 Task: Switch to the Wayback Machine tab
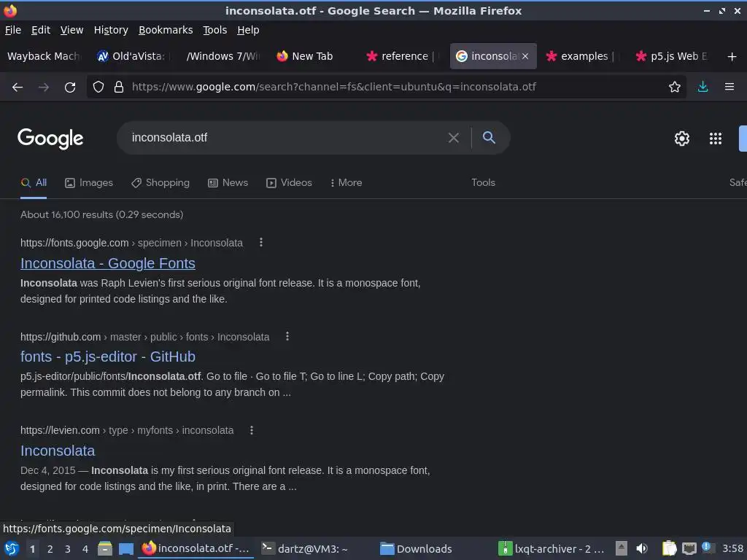pyautogui.click(x=44, y=56)
